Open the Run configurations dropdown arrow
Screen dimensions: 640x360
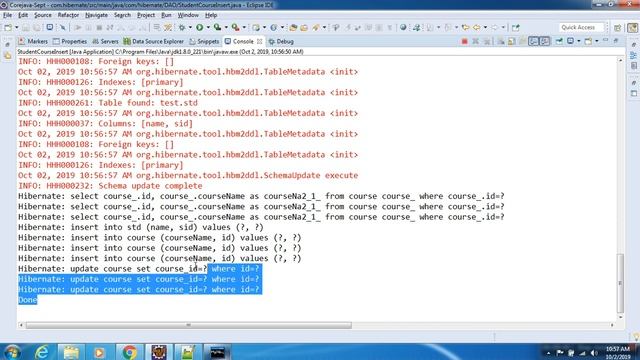tap(208, 27)
